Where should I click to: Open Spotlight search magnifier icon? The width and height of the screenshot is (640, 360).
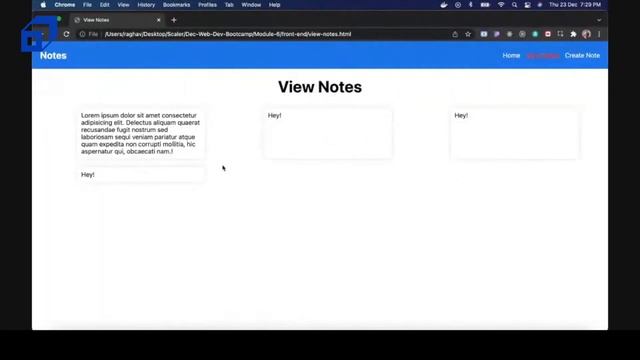coord(515,5)
